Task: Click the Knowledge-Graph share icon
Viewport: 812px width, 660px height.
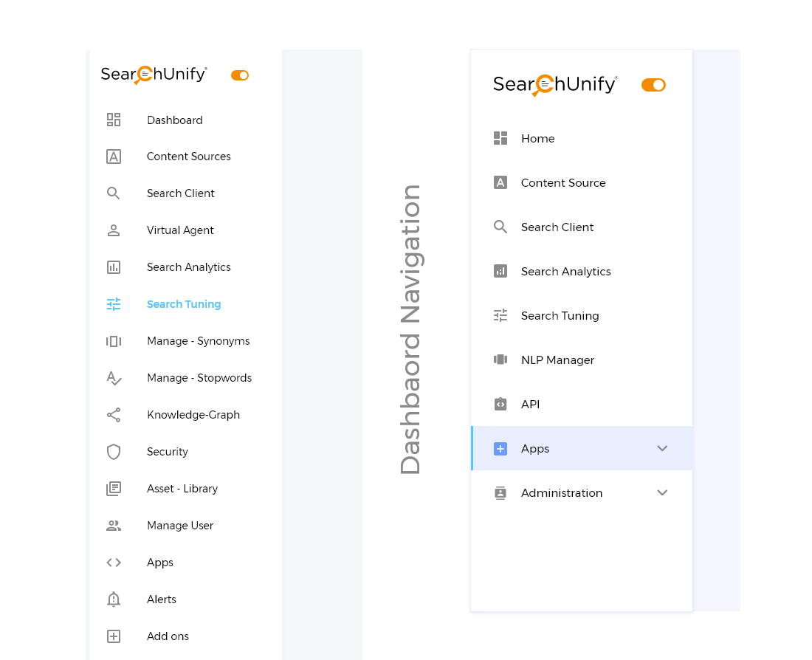Action: click(114, 415)
